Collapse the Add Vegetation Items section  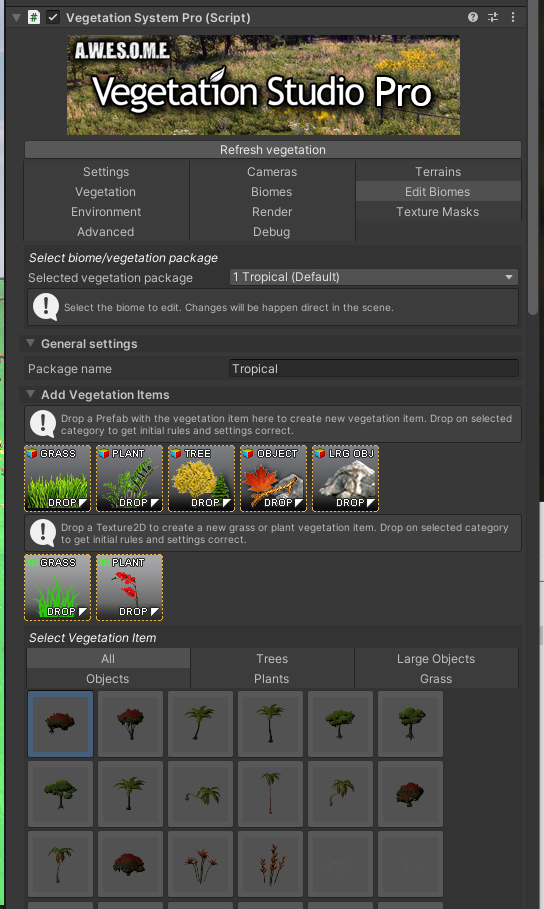click(x=30, y=394)
